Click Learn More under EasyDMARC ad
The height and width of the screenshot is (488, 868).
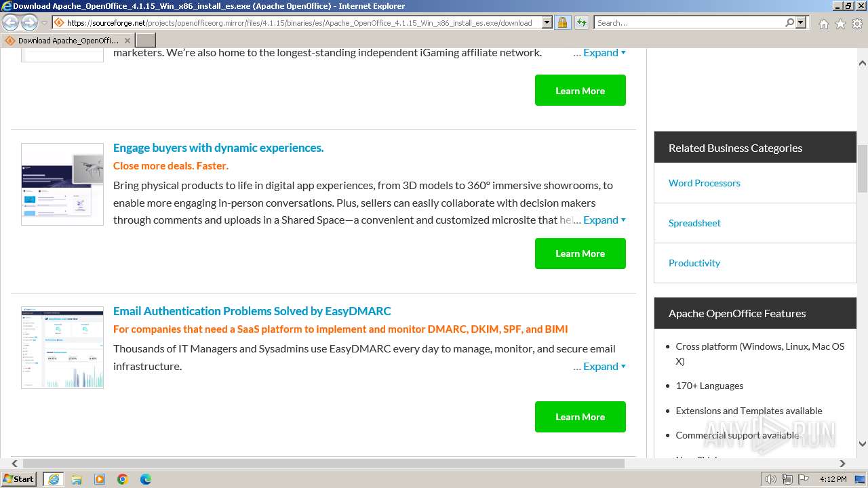pos(580,417)
